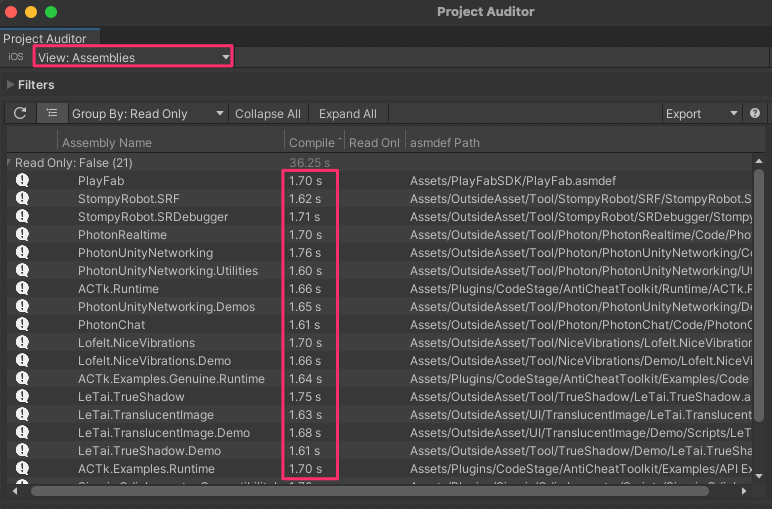Open the View: Assemblies dropdown
The width and height of the screenshot is (772, 509).
click(x=133, y=57)
